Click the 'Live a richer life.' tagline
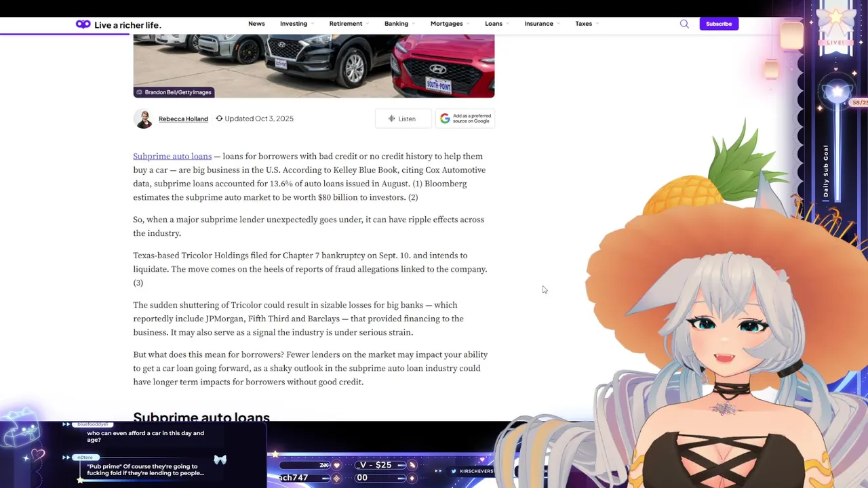 (x=127, y=25)
